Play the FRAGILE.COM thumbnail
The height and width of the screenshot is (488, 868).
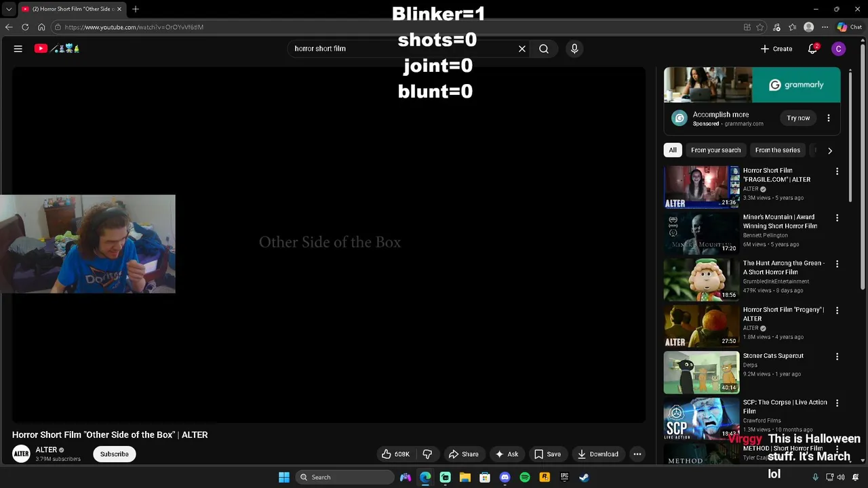click(x=701, y=187)
